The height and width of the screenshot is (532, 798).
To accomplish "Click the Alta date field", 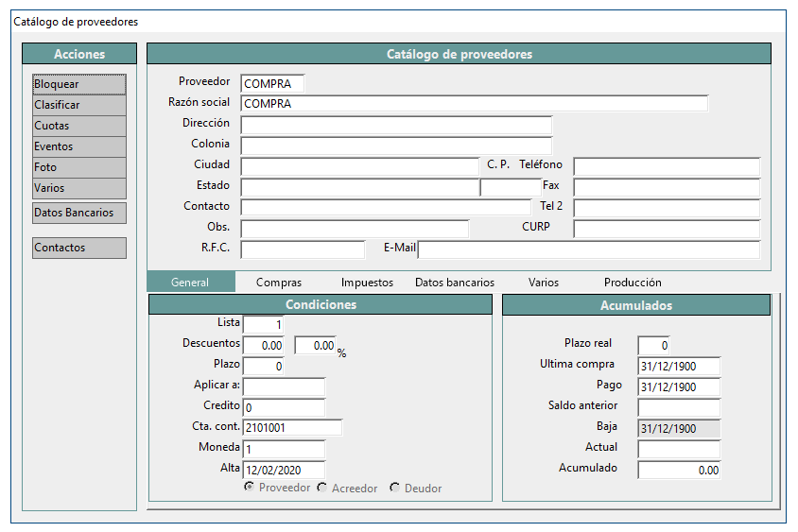I will click(x=284, y=470).
